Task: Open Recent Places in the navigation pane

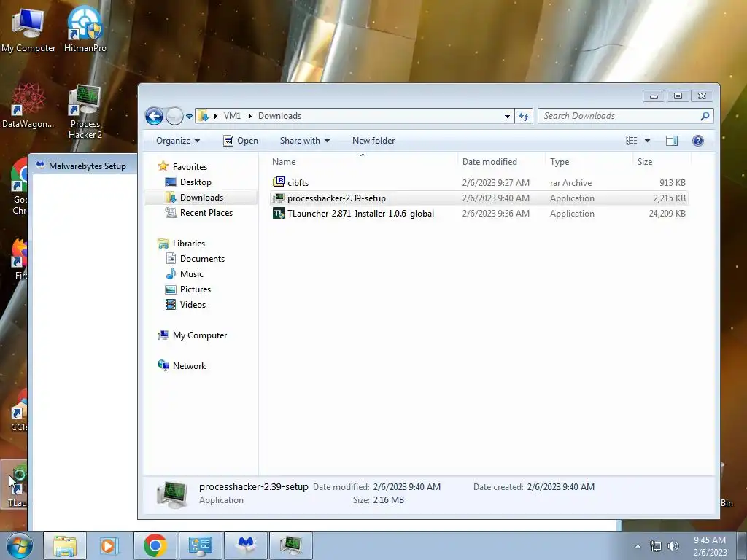Action: (x=199, y=213)
